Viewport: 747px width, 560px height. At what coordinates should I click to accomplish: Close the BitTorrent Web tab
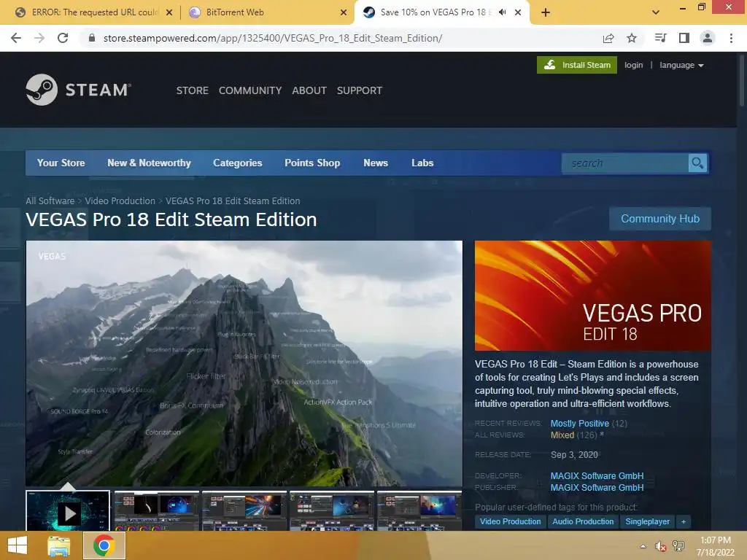tap(344, 12)
